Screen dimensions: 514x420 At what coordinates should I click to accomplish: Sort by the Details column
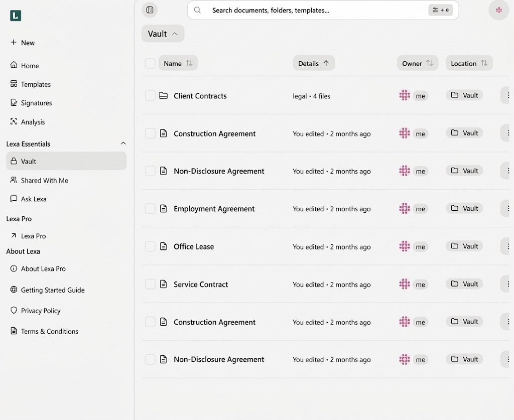point(314,63)
